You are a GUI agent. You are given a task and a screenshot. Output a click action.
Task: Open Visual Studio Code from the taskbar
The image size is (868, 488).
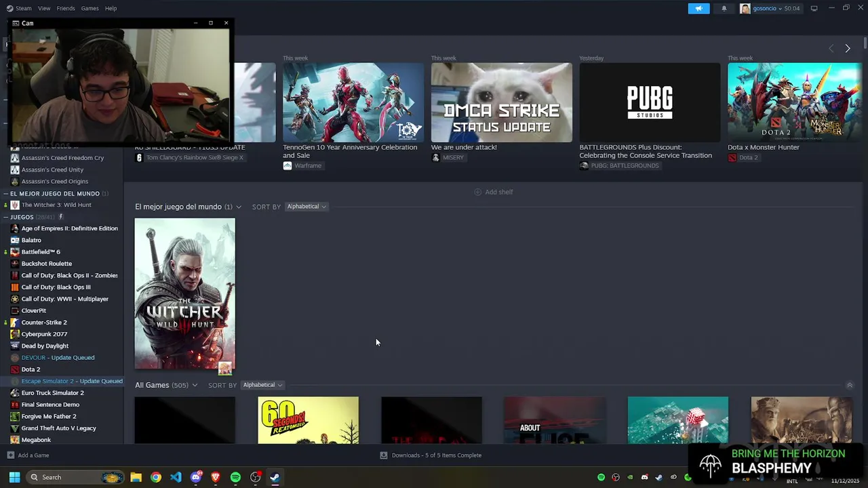tap(176, 477)
